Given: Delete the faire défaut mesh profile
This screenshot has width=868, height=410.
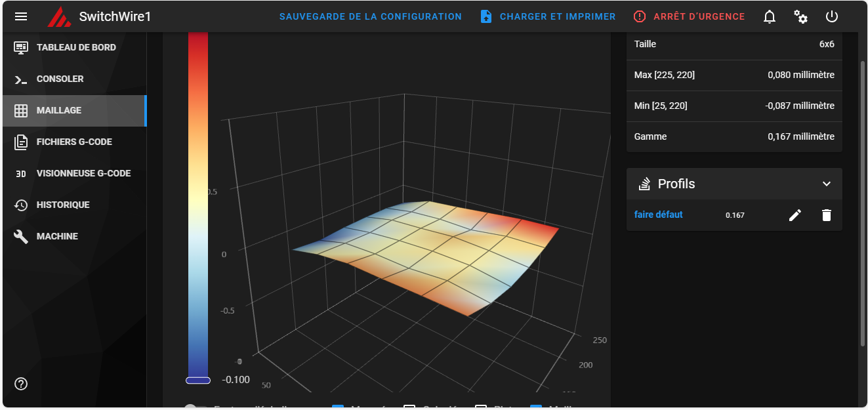Looking at the screenshot, I should tap(827, 215).
